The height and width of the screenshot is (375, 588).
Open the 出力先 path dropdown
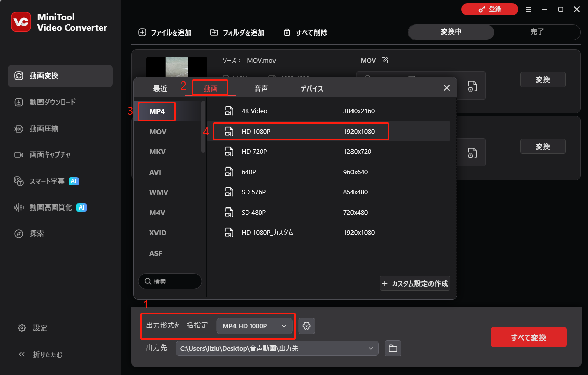pyautogui.click(x=277, y=348)
